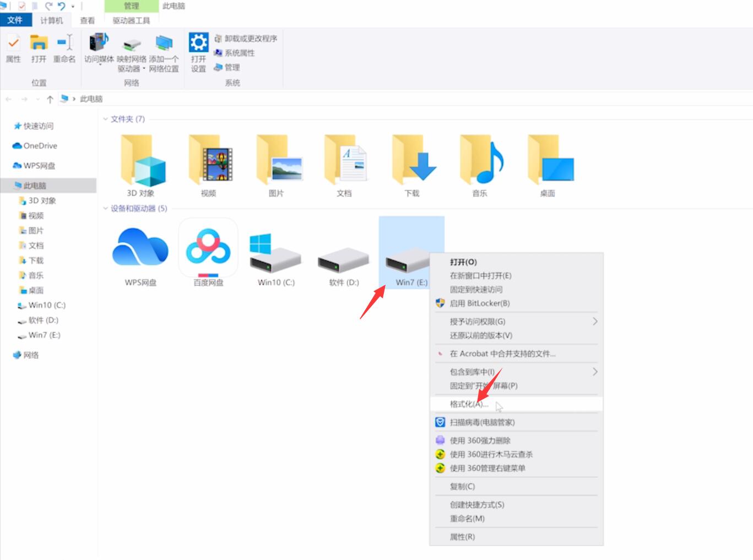Switch to the 查看 ribbon tab

87,20
